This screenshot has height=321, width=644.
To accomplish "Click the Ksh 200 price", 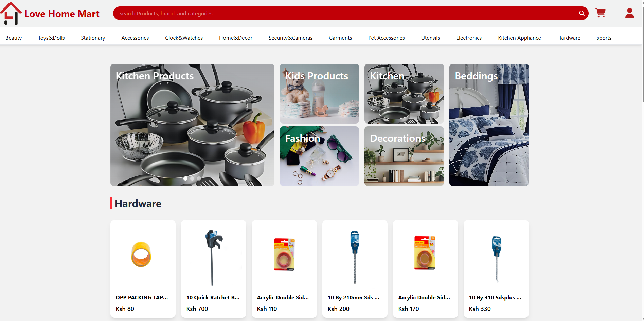I will coord(338,309).
